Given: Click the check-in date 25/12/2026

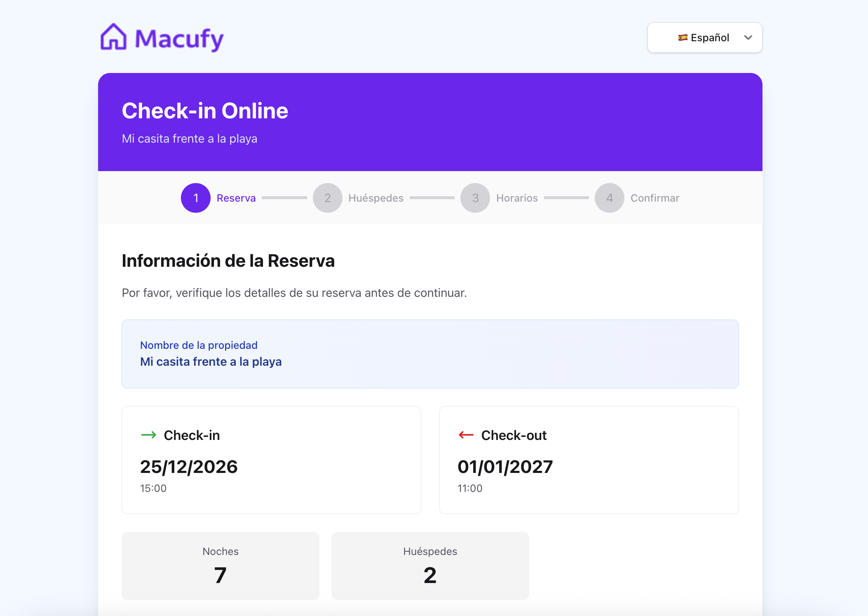Looking at the screenshot, I should pos(189,466).
